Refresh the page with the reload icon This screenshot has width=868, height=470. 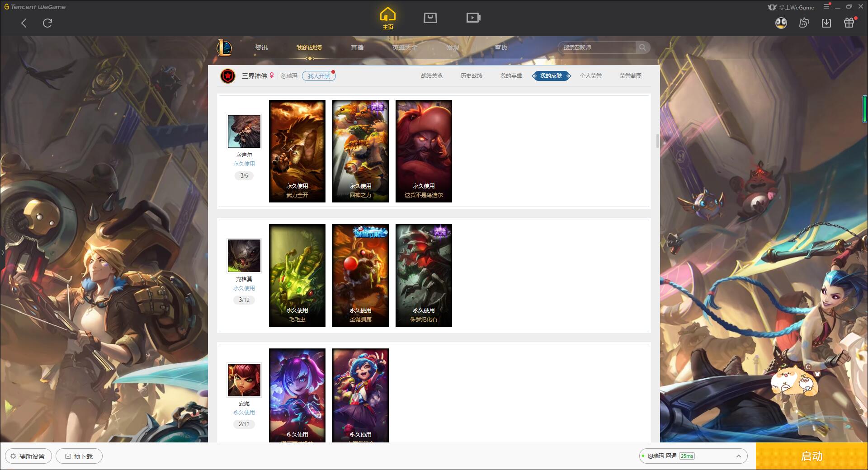tap(47, 23)
